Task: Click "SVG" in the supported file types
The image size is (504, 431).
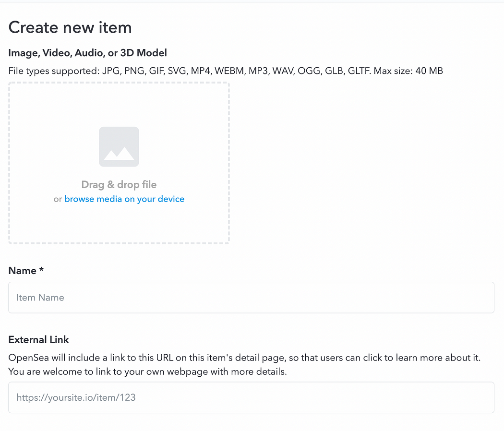Action: tap(177, 71)
